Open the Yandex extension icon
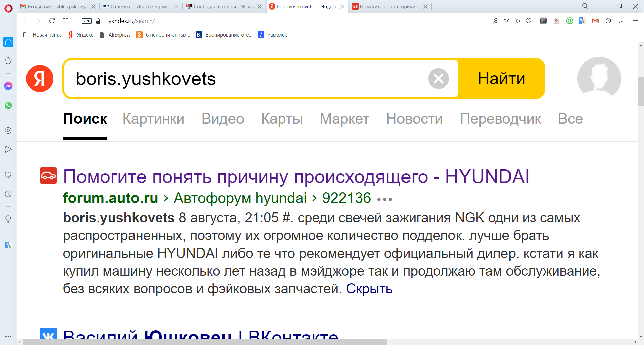The image size is (644, 345). [556, 21]
